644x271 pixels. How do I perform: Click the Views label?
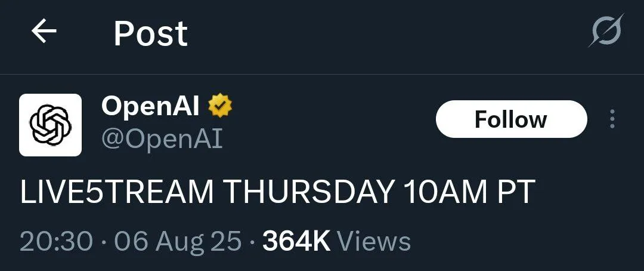point(374,241)
